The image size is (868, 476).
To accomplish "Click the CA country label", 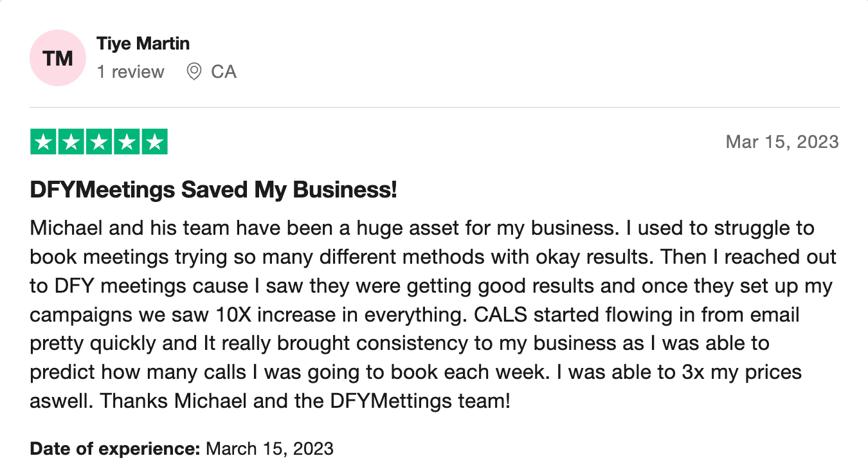I will (224, 71).
